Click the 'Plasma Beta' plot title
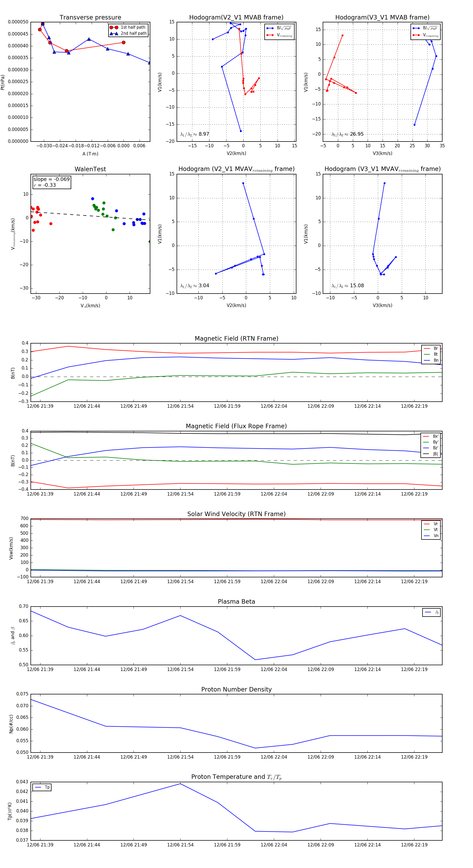 click(x=236, y=602)
